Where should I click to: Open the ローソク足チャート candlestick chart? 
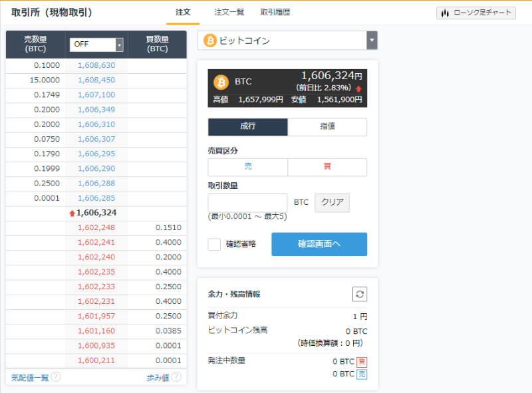coord(476,13)
